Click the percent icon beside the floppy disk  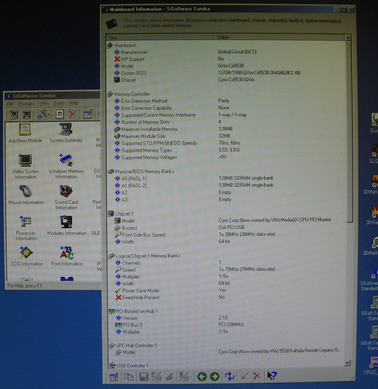click(x=156, y=377)
